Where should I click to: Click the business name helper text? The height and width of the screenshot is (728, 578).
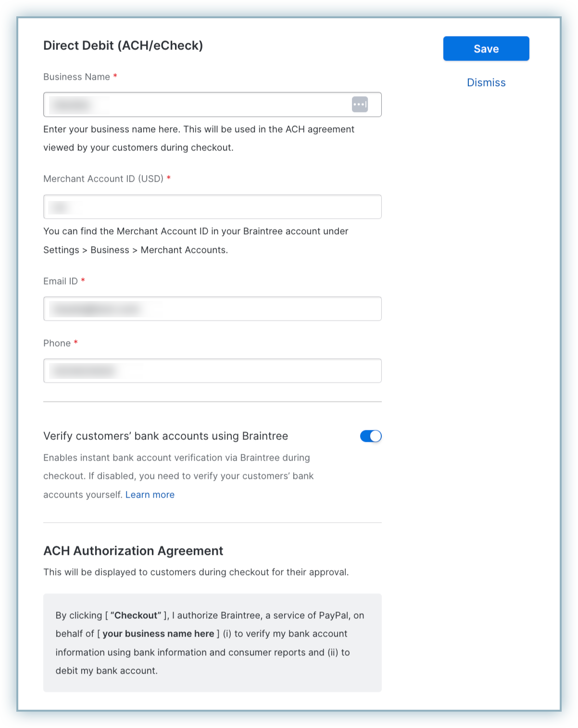click(199, 138)
